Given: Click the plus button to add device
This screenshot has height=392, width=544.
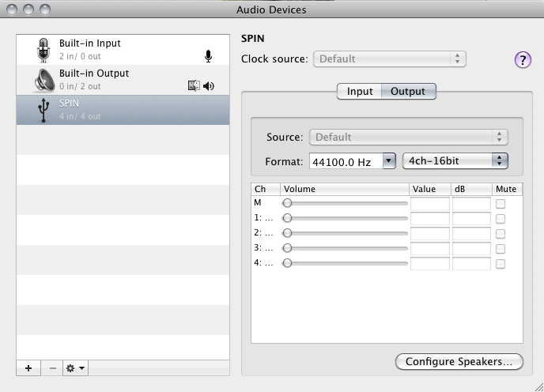Looking at the screenshot, I should click(x=28, y=368).
